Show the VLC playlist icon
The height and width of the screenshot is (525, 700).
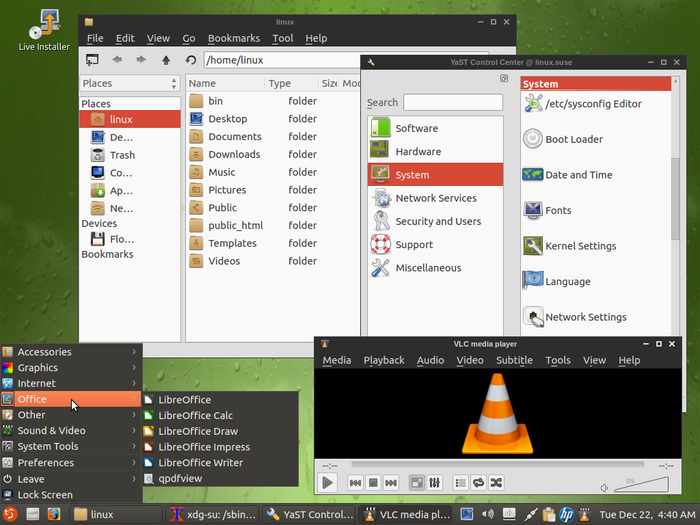pyautogui.click(x=461, y=483)
